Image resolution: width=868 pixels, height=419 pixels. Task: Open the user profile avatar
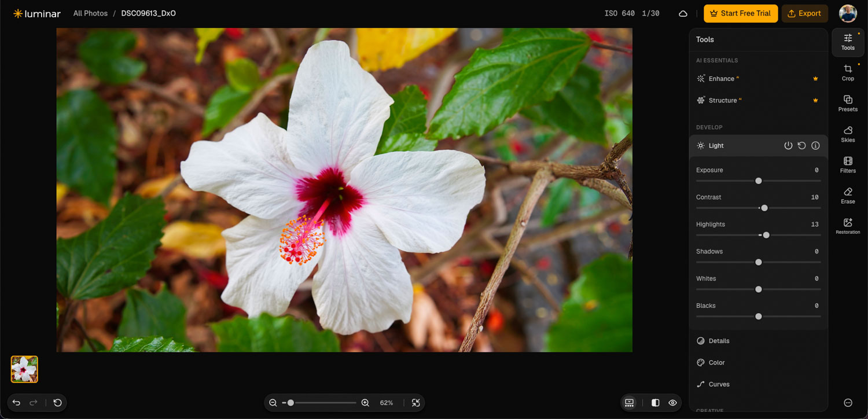click(848, 13)
